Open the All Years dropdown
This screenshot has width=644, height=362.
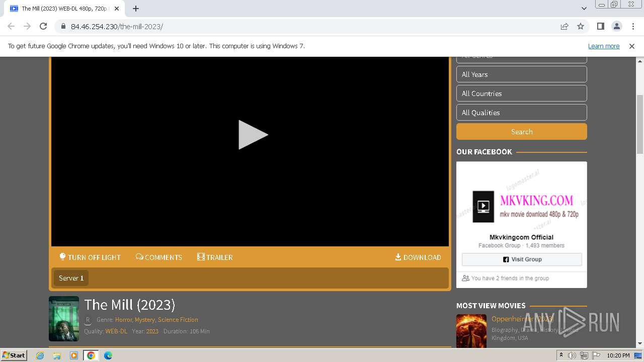pos(521,74)
